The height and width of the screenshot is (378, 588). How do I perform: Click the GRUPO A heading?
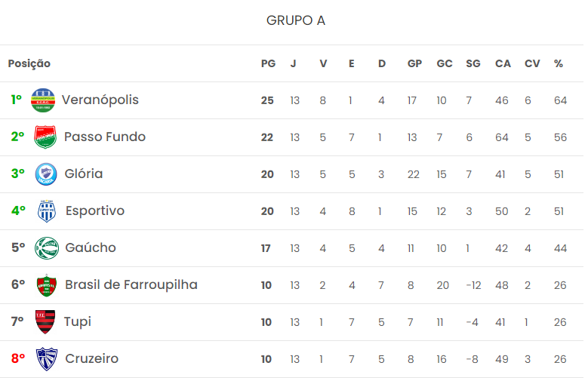[x=296, y=20]
